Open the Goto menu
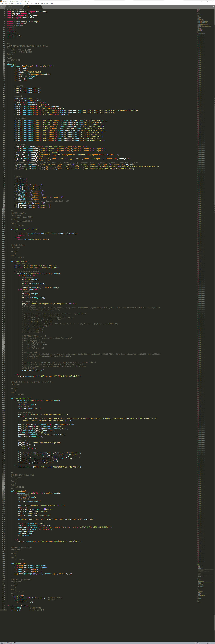215x644 pixels. point(26,4)
